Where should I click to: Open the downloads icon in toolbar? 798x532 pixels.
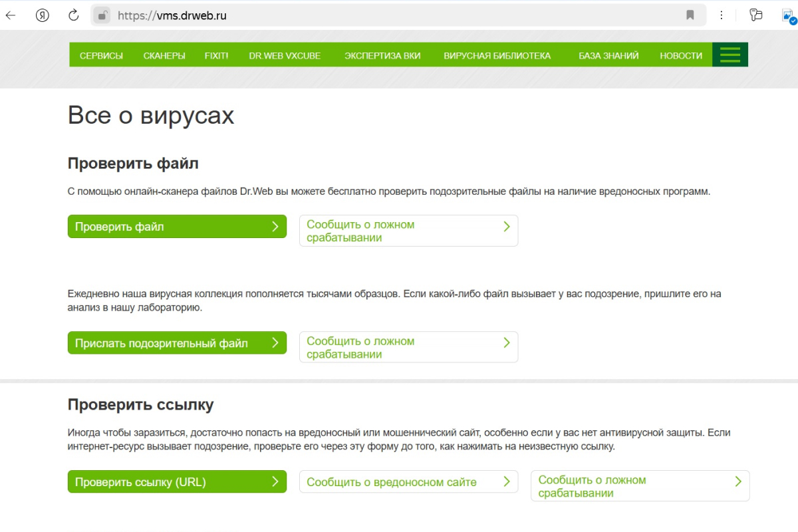pyautogui.click(x=789, y=17)
